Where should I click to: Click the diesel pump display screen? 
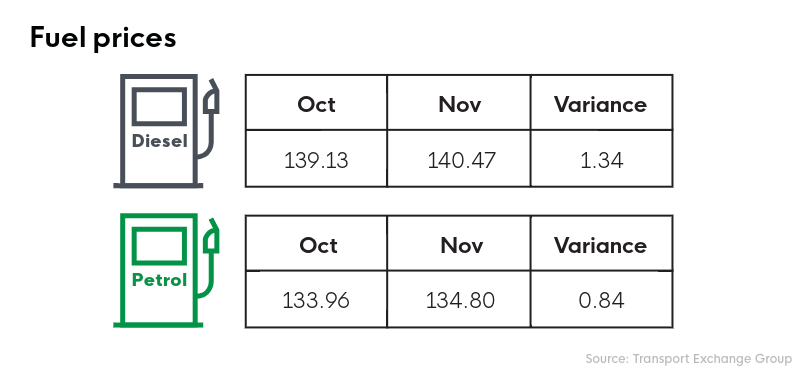click(x=159, y=106)
